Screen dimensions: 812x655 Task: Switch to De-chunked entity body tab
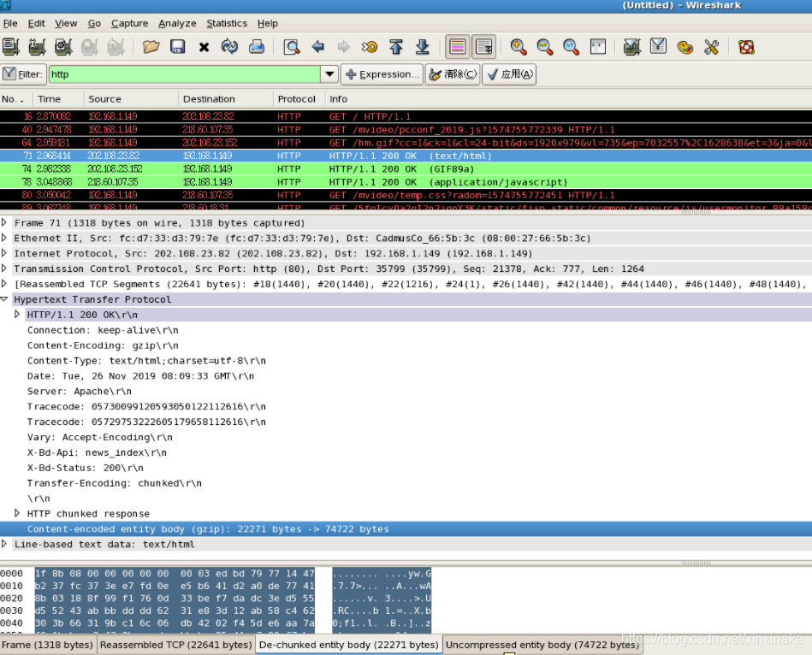348,645
